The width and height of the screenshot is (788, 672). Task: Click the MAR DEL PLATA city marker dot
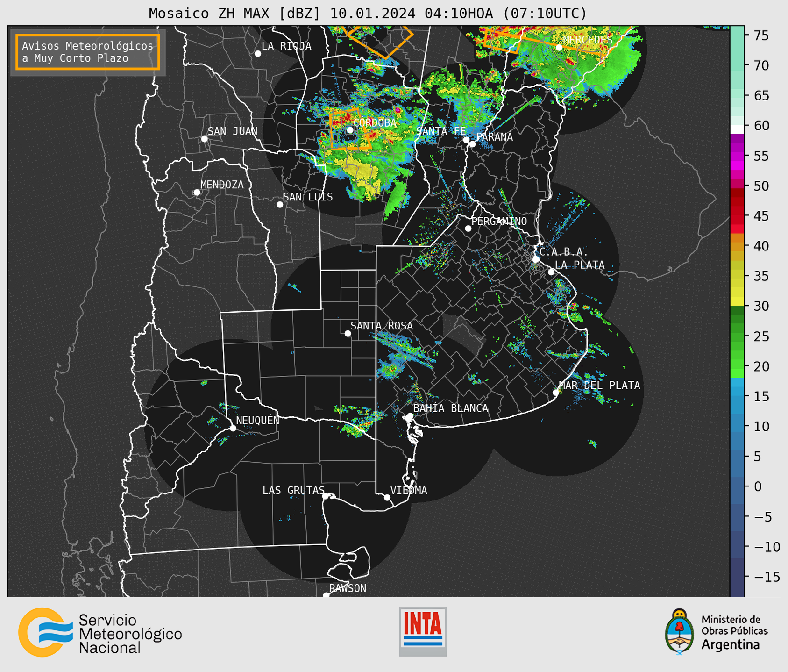pyautogui.click(x=556, y=393)
